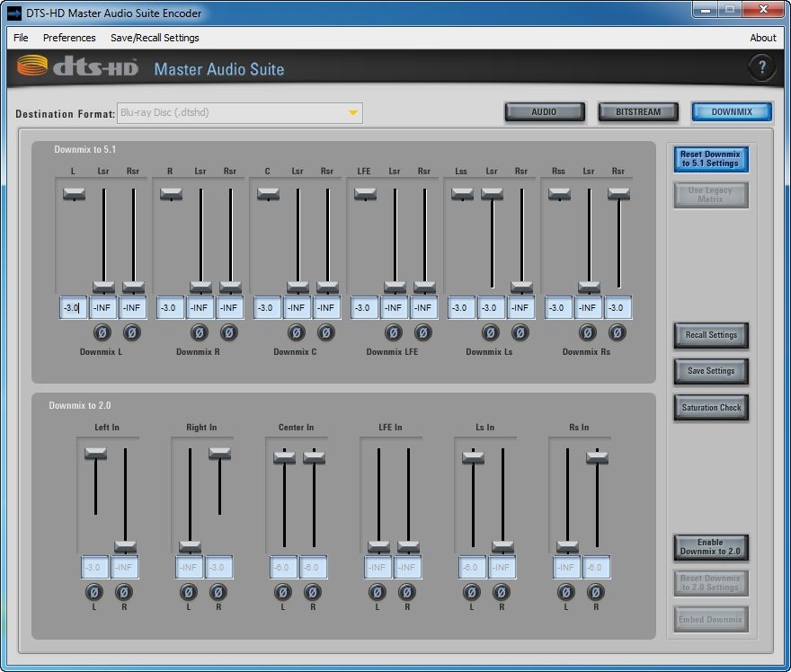791x672 pixels.
Task: Open the Preferences menu
Action: point(69,38)
